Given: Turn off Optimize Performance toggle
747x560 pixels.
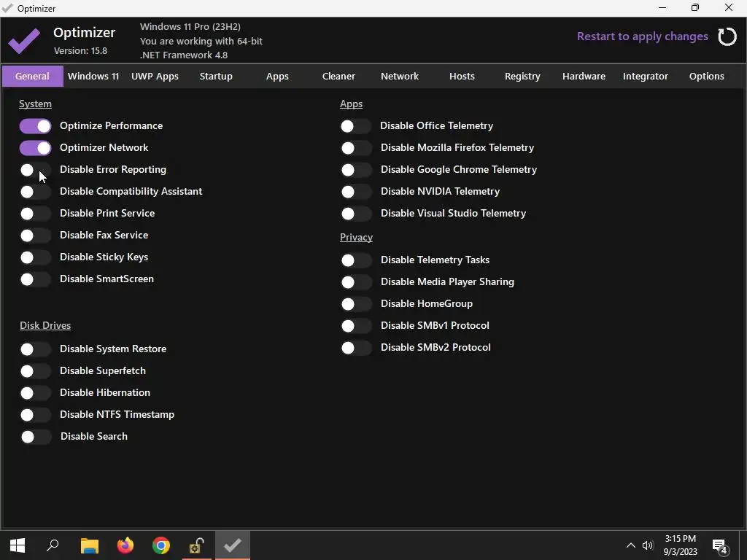Looking at the screenshot, I should (35, 126).
